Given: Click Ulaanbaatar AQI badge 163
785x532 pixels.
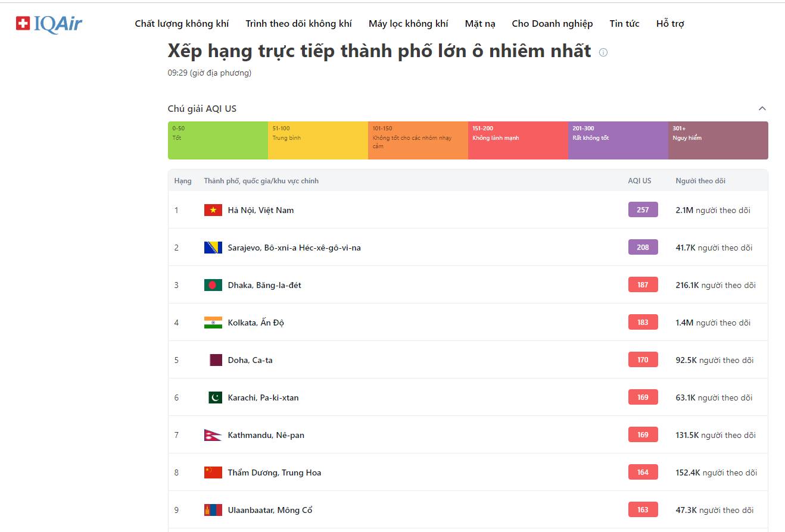Looking at the screenshot, I should point(643,509).
